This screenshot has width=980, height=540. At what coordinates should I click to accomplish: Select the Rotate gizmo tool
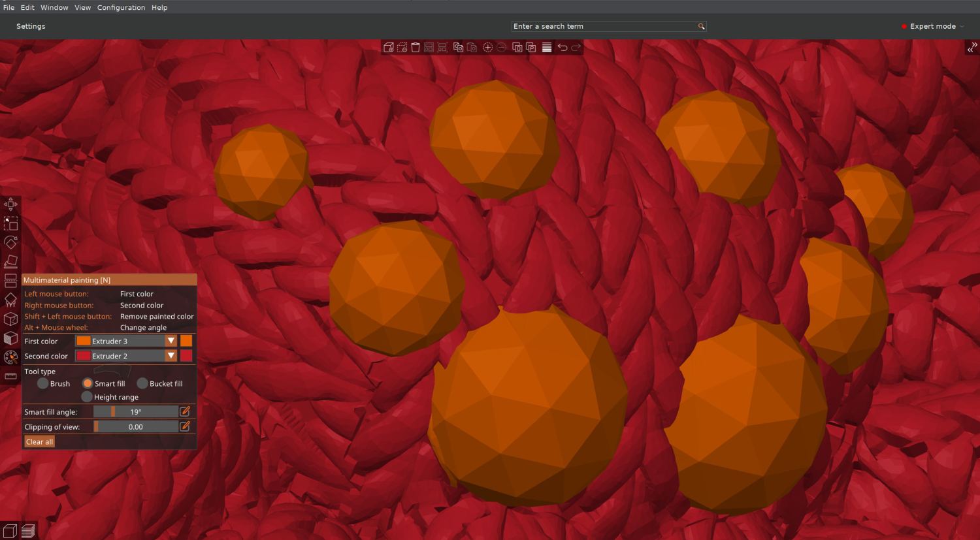(10, 243)
